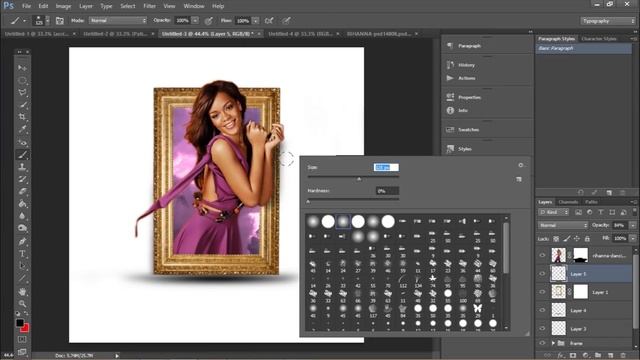Select the Elliptical Marquee tool
The image size is (640, 360).
(x=22, y=80)
